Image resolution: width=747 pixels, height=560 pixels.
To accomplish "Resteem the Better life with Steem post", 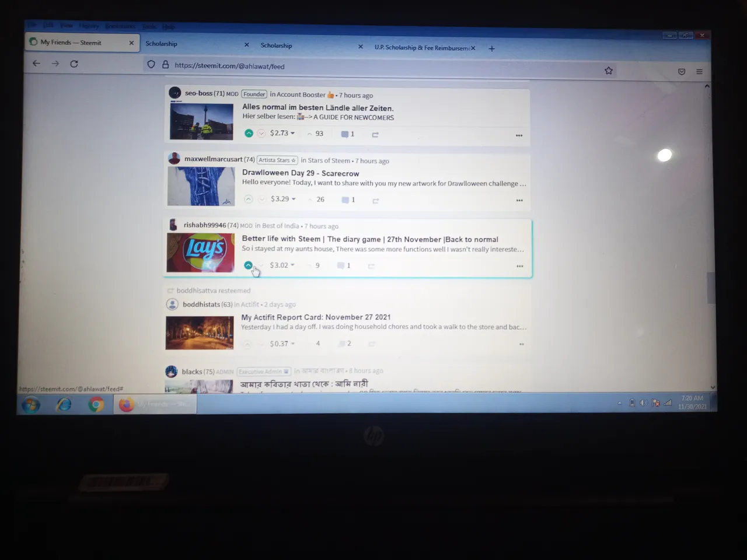I will click(371, 266).
